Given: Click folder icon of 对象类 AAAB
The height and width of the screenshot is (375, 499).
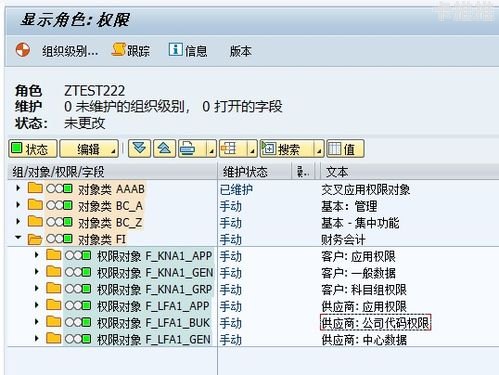Looking at the screenshot, I should (35, 188).
